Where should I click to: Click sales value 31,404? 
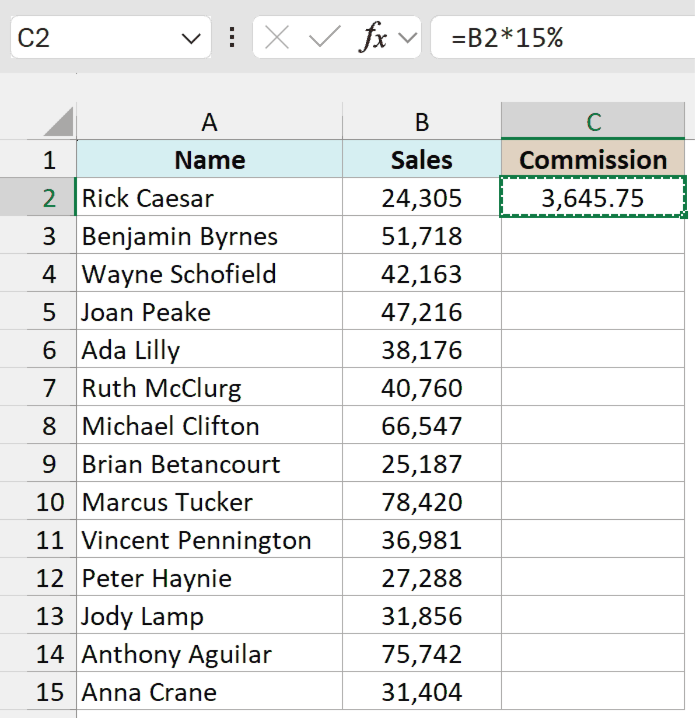click(422, 691)
